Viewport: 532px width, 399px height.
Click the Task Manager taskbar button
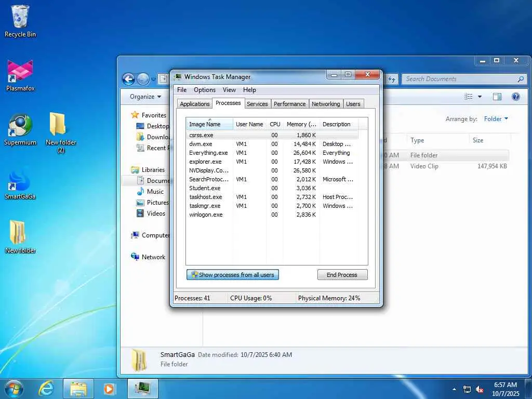click(143, 389)
